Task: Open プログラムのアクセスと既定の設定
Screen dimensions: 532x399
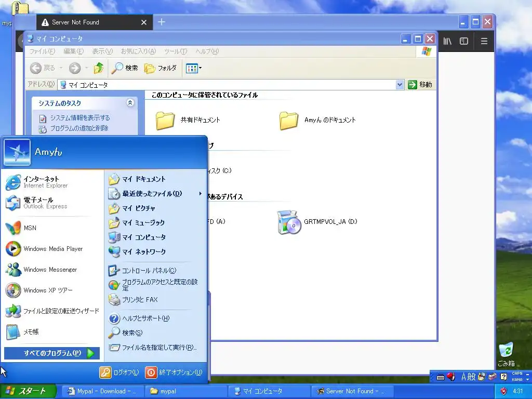Action: coord(155,285)
